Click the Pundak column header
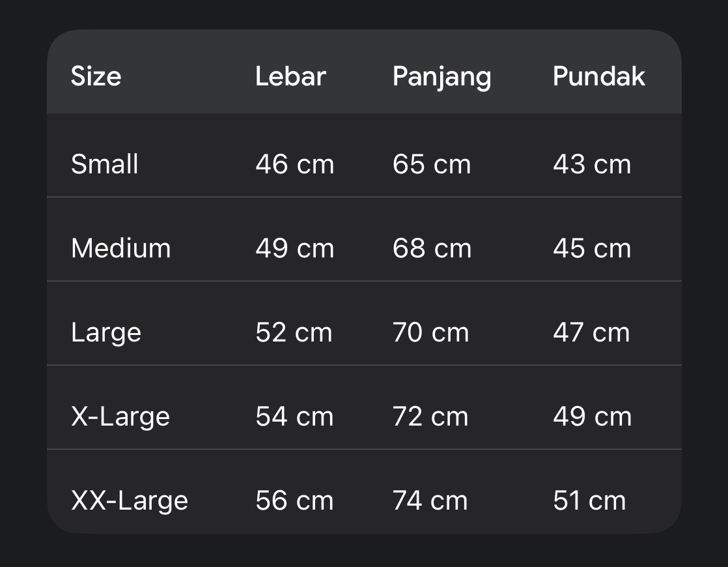Screen dimensions: 728x567 (x=598, y=76)
